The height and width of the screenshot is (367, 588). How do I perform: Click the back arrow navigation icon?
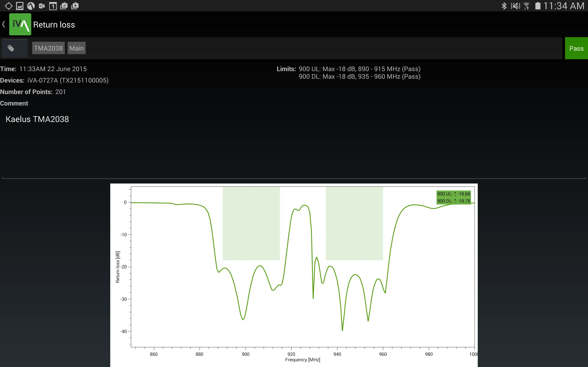pos(3,25)
